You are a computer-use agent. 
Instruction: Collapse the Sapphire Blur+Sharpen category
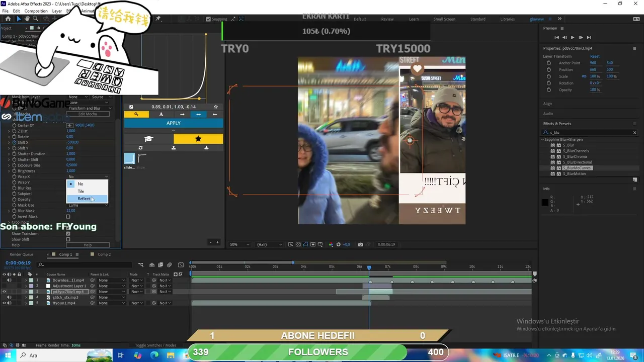click(x=543, y=139)
